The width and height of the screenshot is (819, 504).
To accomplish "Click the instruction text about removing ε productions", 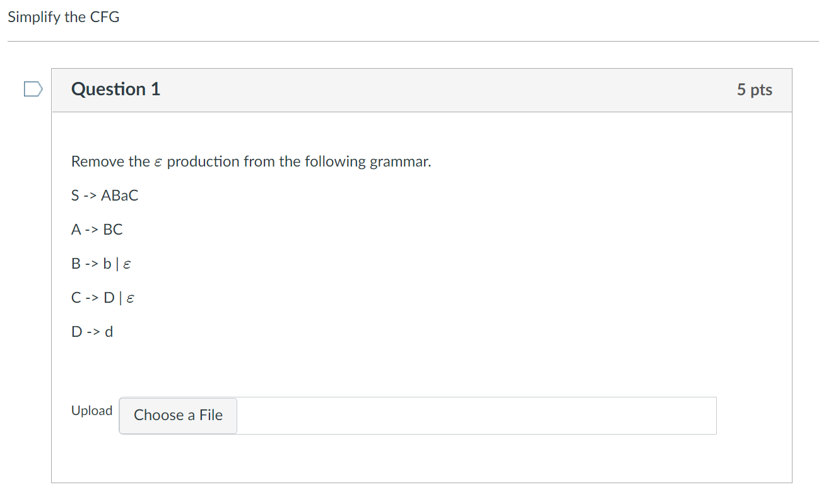I will [x=251, y=161].
